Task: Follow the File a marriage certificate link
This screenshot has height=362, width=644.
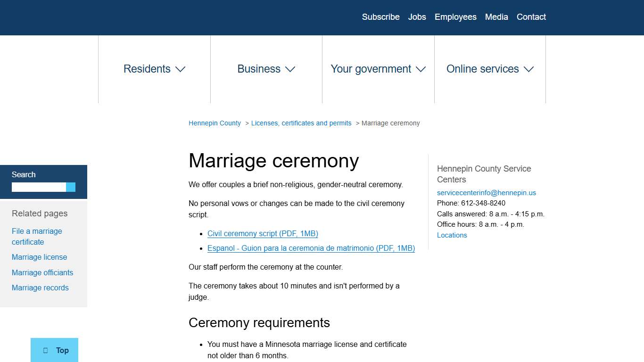Action: [x=37, y=236]
